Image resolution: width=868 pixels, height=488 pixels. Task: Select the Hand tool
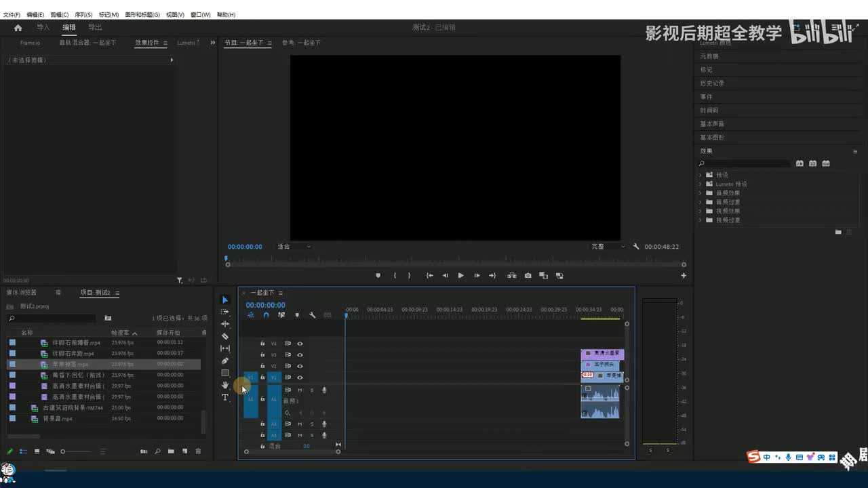[x=225, y=385]
